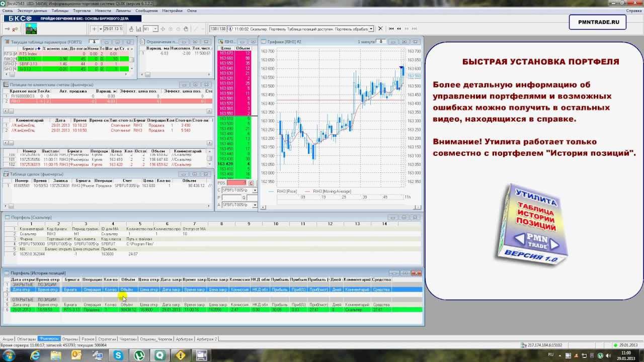Step back one message with the rewind control
The height and width of the screenshot is (362, 644).
tap(399, 29)
